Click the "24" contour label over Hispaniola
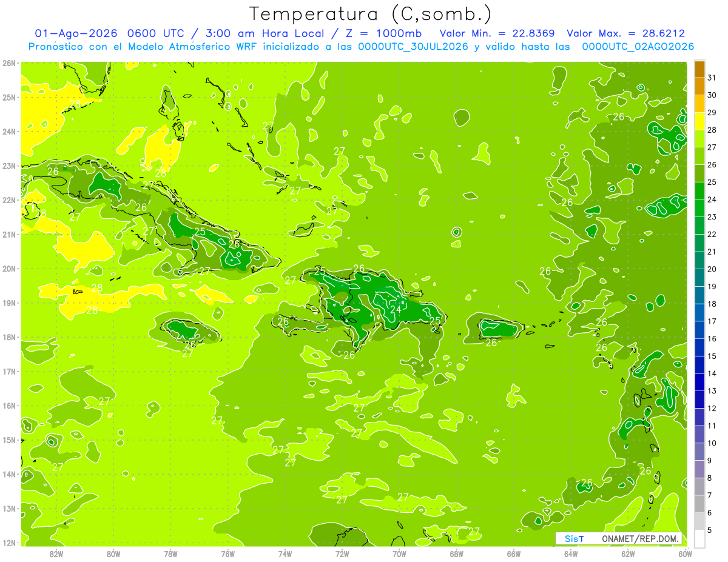The width and height of the screenshot is (728, 562). pos(396,309)
